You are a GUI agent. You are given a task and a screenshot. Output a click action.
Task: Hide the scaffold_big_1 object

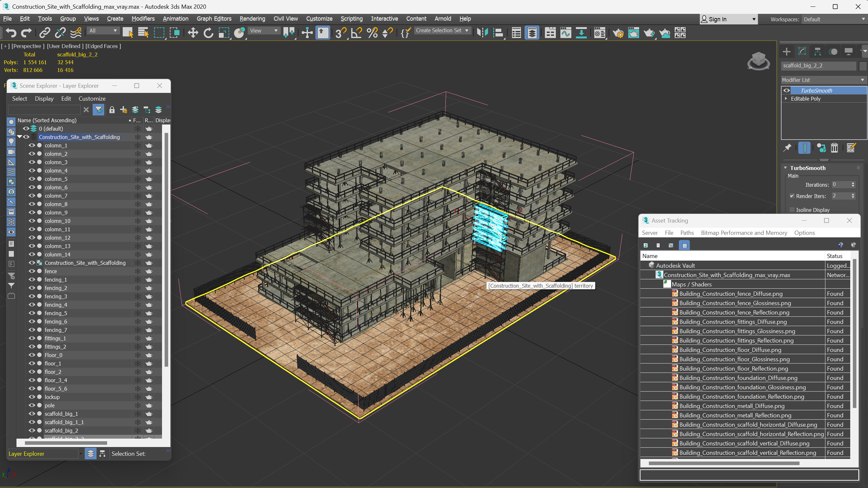coord(32,414)
